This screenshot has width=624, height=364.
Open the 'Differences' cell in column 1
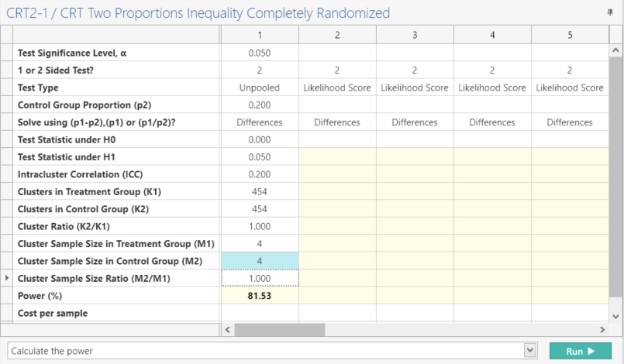(x=260, y=122)
